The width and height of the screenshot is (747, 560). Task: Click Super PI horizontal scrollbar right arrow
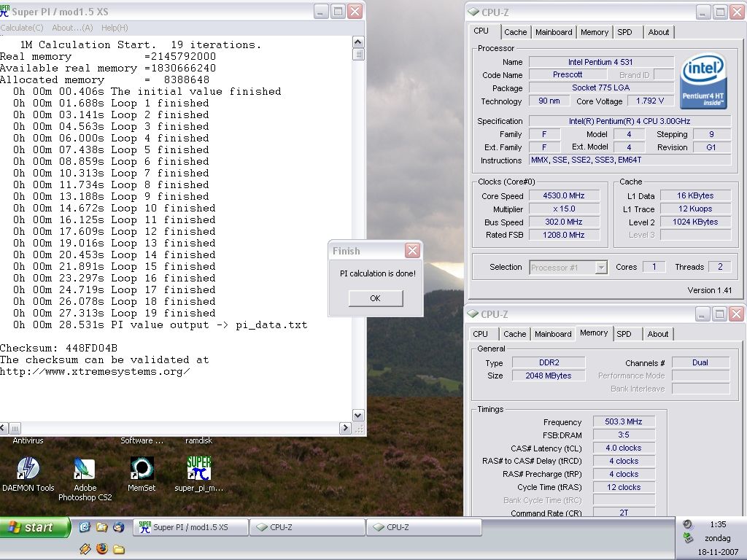(345, 427)
